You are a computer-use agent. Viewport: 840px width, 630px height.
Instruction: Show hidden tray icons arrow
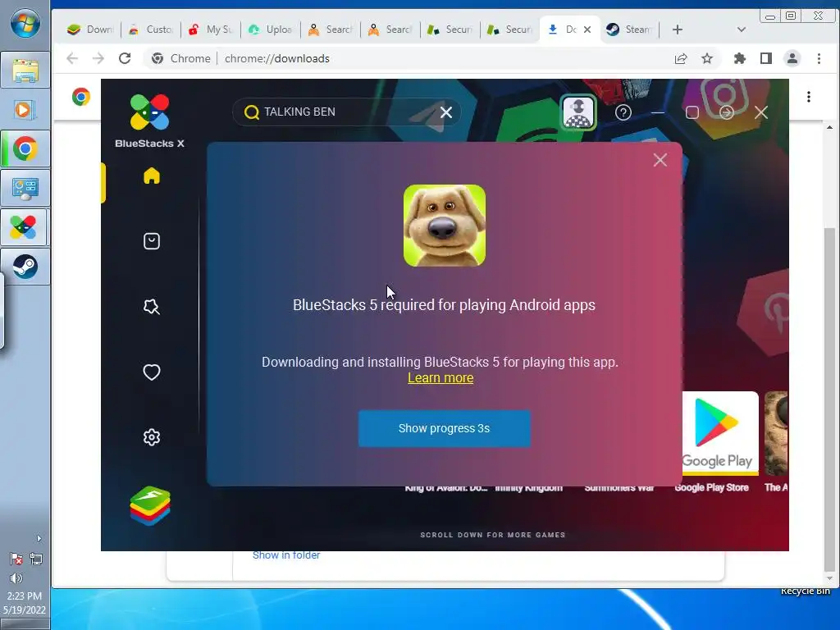tap(39, 538)
